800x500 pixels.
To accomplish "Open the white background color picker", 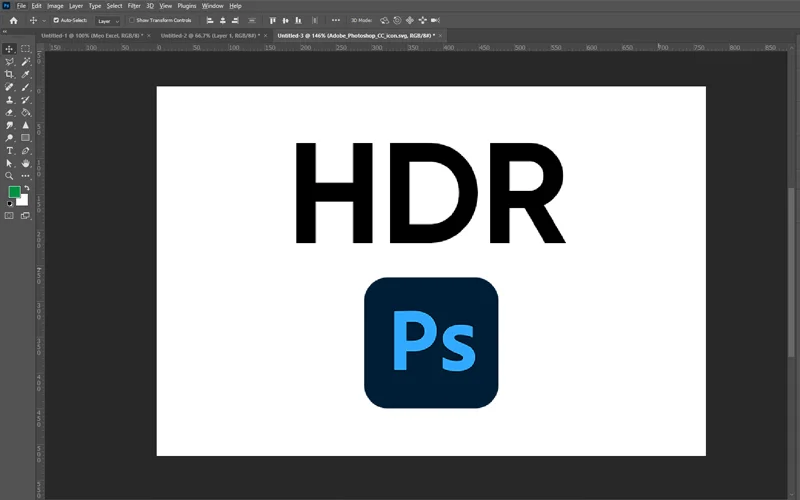I will click(23, 201).
